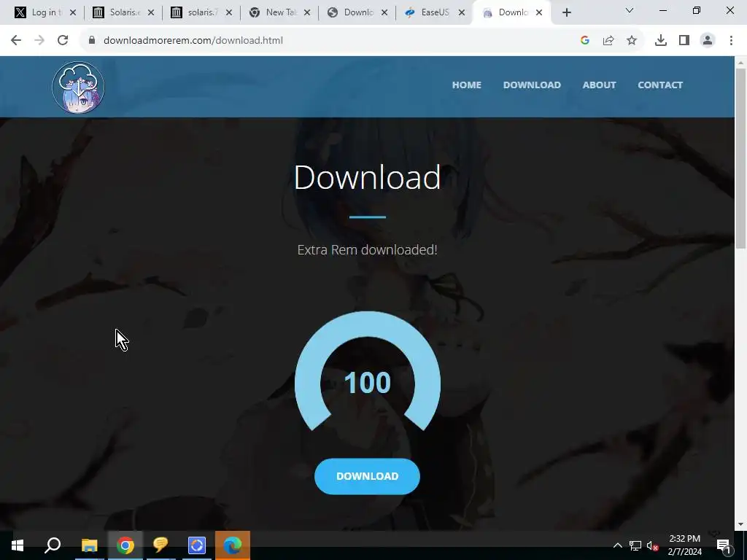The image size is (747, 560).
Task: Open blue square taskbar app
Action: click(x=197, y=545)
